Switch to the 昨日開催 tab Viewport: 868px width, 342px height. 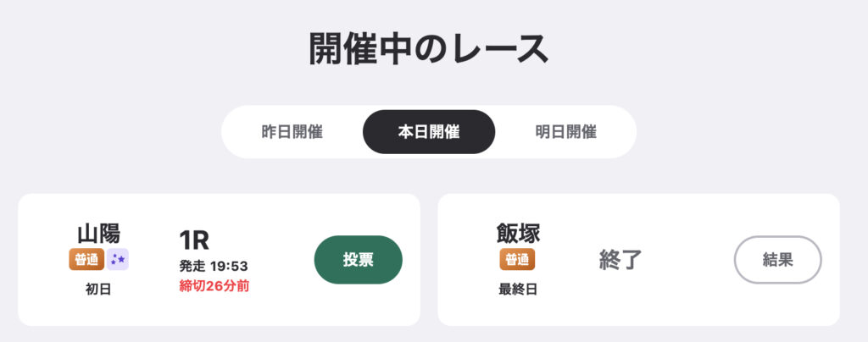[x=292, y=132]
